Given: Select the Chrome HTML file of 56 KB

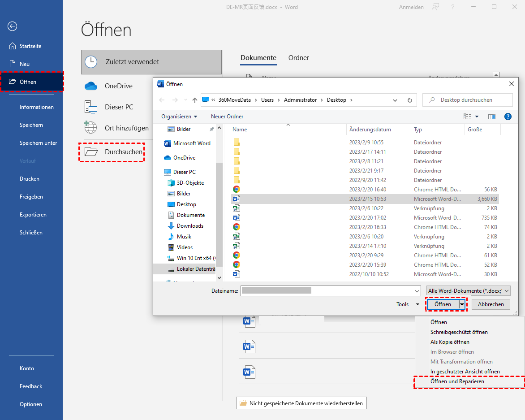Looking at the screenshot, I should pyautogui.click(x=365, y=190).
